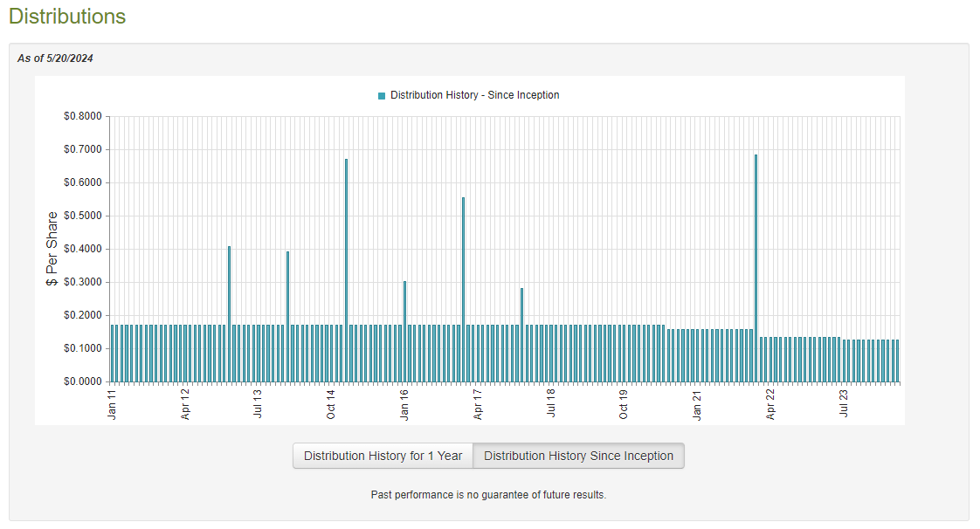Click the spike bar above the Jan 16 label
Image resolution: width=980 pixels, height=529 pixels.
coord(405,332)
